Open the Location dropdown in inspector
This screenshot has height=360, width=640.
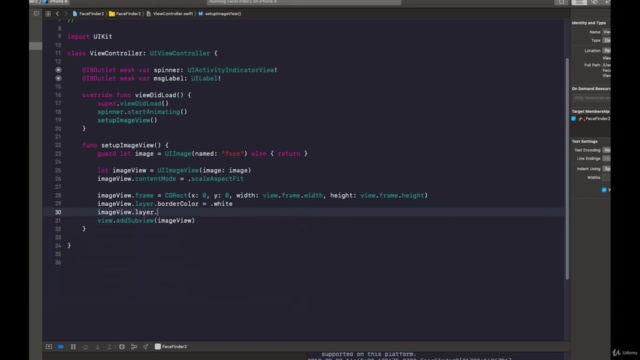607,51
